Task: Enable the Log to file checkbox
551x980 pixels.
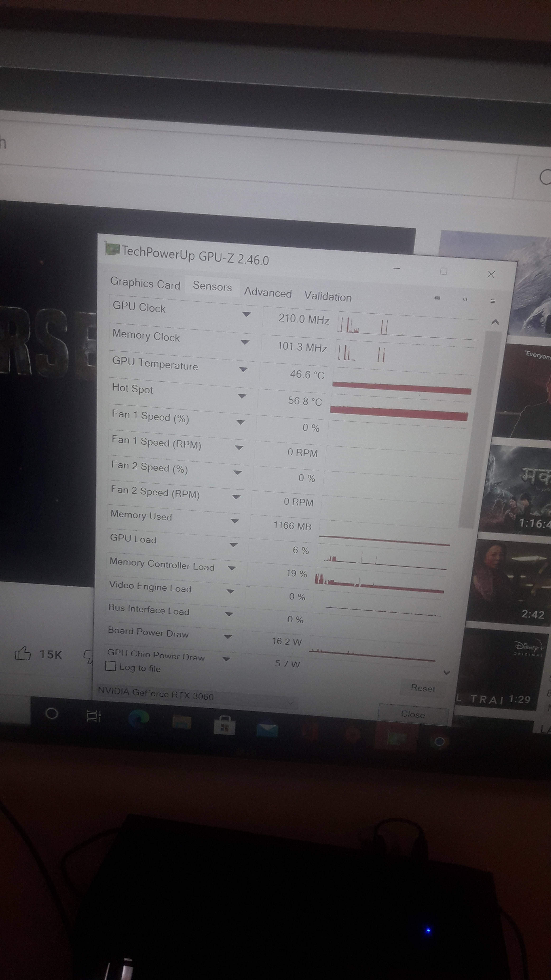Action: (x=111, y=666)
